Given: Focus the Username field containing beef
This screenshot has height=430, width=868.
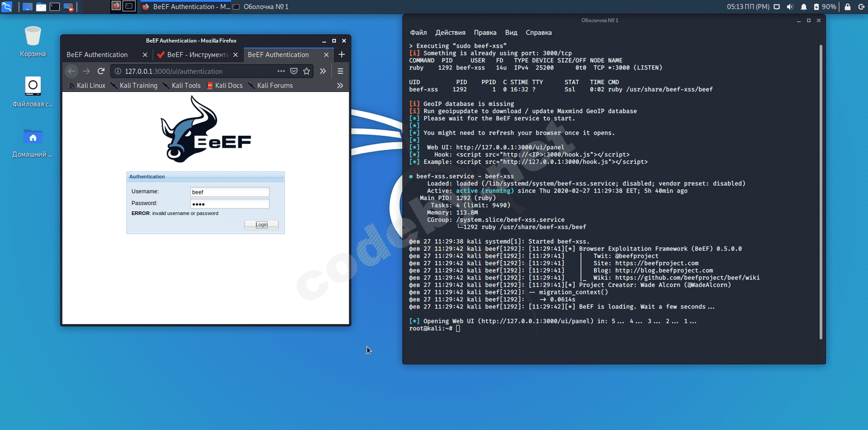Looking at the screenshot, I should coord(230,192).
